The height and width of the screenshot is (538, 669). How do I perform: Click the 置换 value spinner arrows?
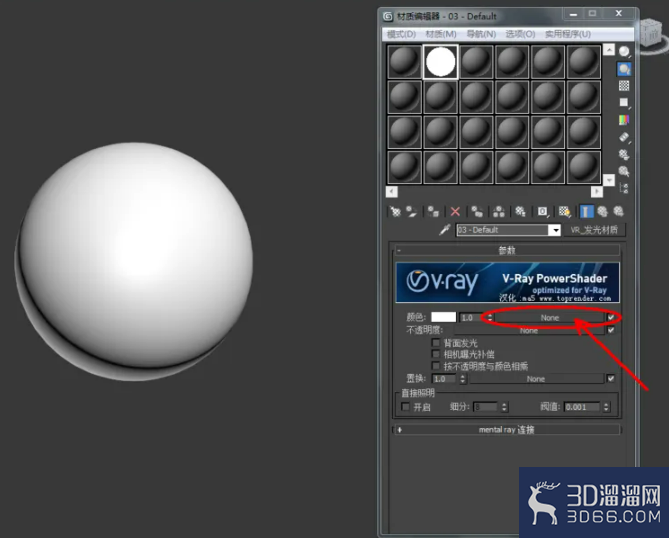[x=463, y=379]
